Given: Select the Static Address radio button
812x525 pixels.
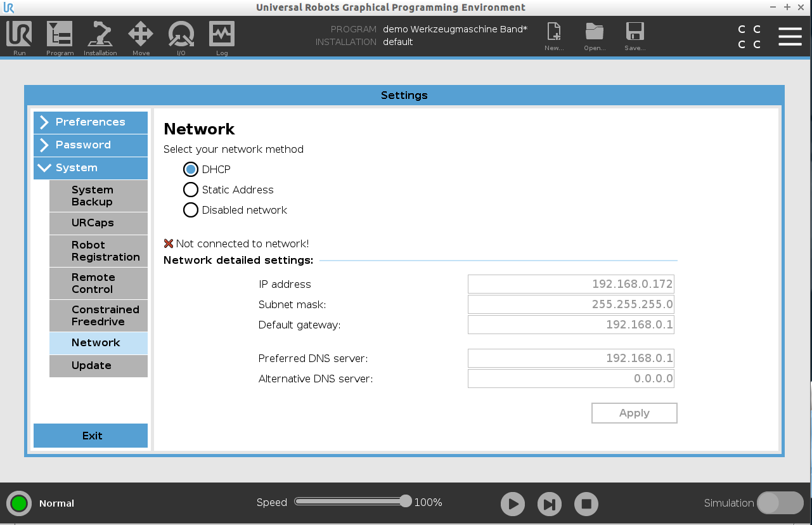Looking at the screenshot, I should pyautogui.click(x=191, y=190).
